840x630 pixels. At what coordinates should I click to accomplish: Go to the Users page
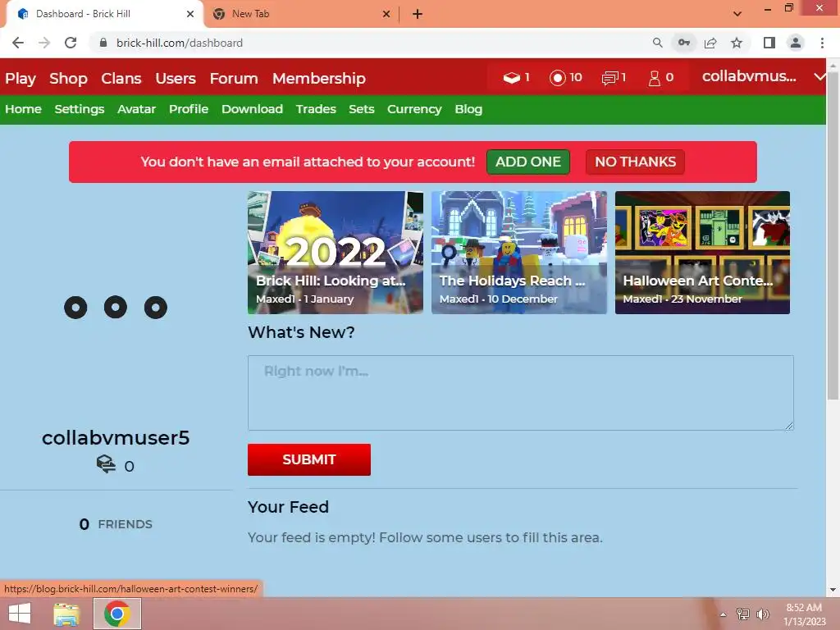pyautogui.click(x=176, y=78)
